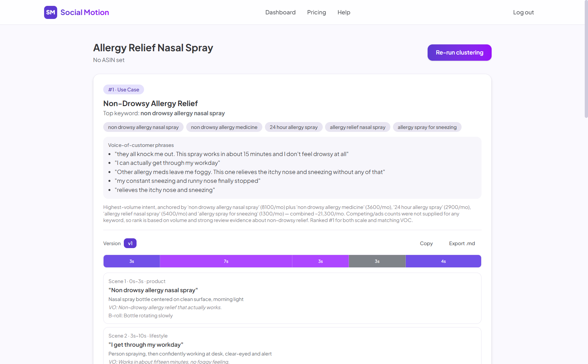This screenshot has width=588, height=364.
Task: Click Log out
Action: click(x=523, y=12)
